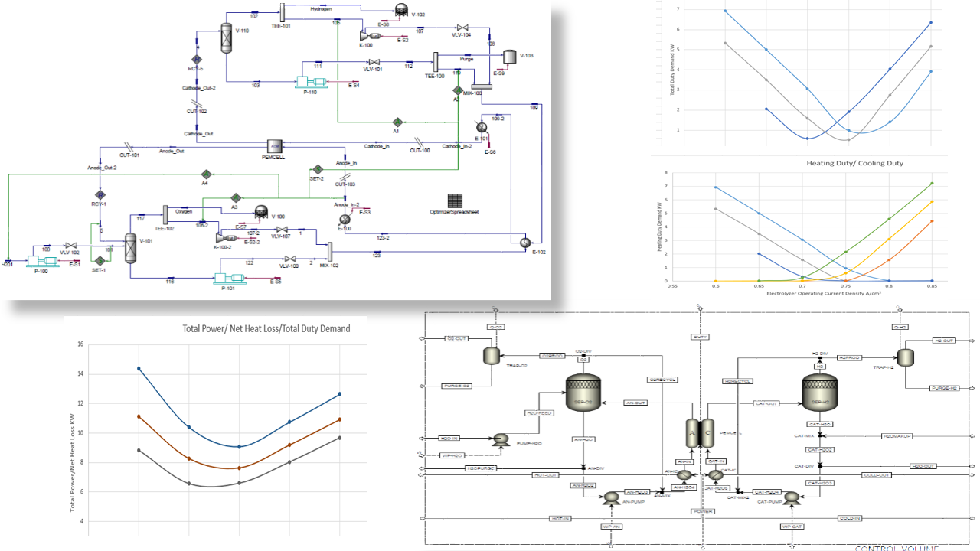Click the V-110 separator column
This screenshot has height=551, width=980.
point(226,37)
